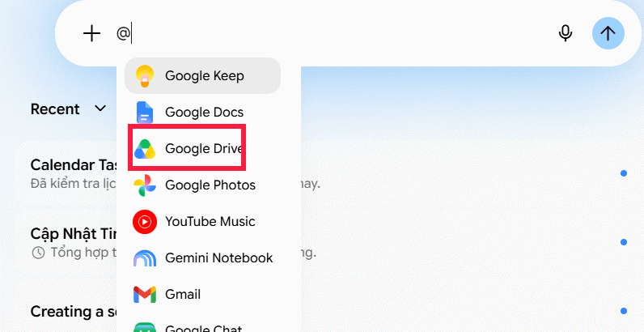Image resolution: width=644 pixels, height=332 pixels.
Task: Pick YouTube Music from the list
Action: (202, 222)
